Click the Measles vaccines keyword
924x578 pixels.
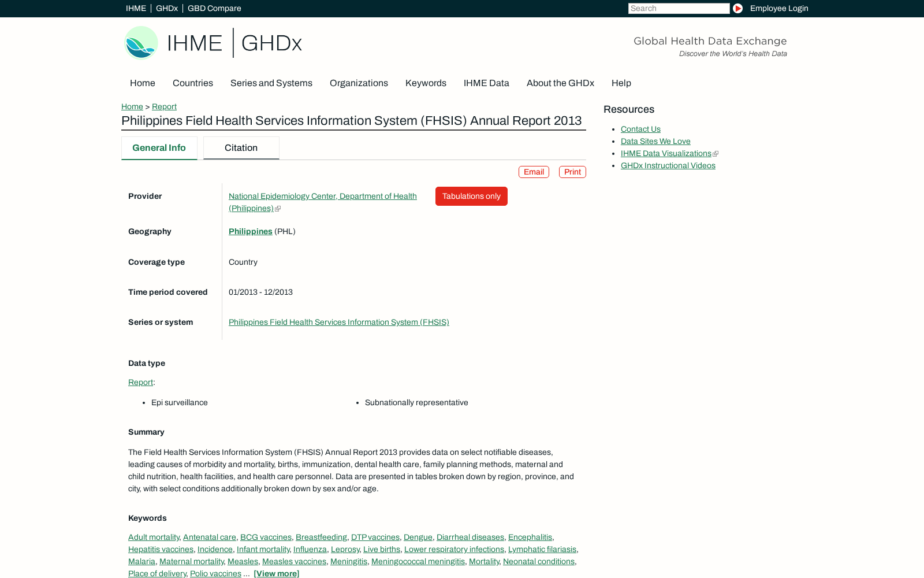tap(295, 561)
